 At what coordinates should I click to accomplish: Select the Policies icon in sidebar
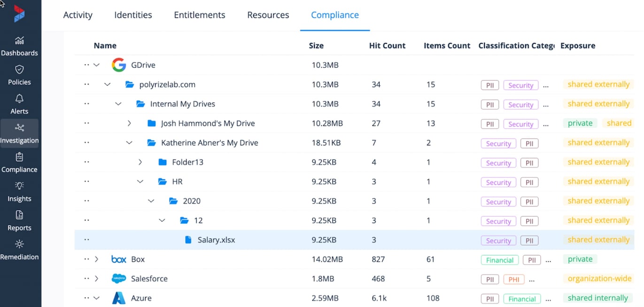point(19,75)
